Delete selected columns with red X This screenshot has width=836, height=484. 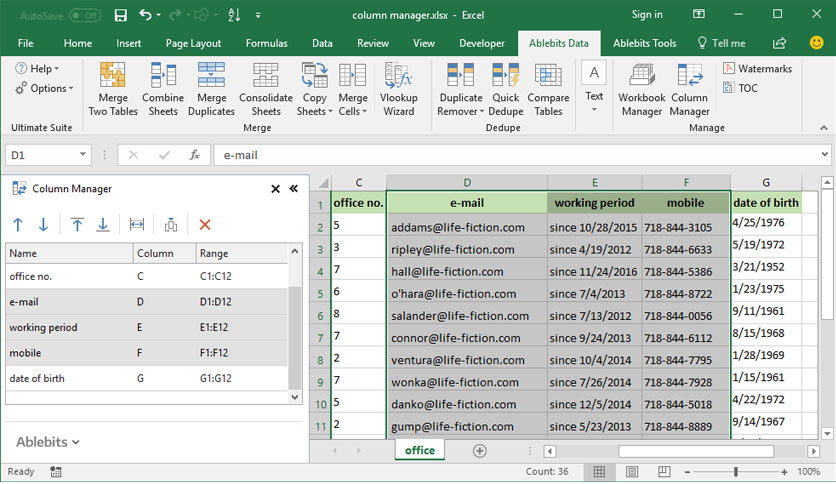coord(205,225)
